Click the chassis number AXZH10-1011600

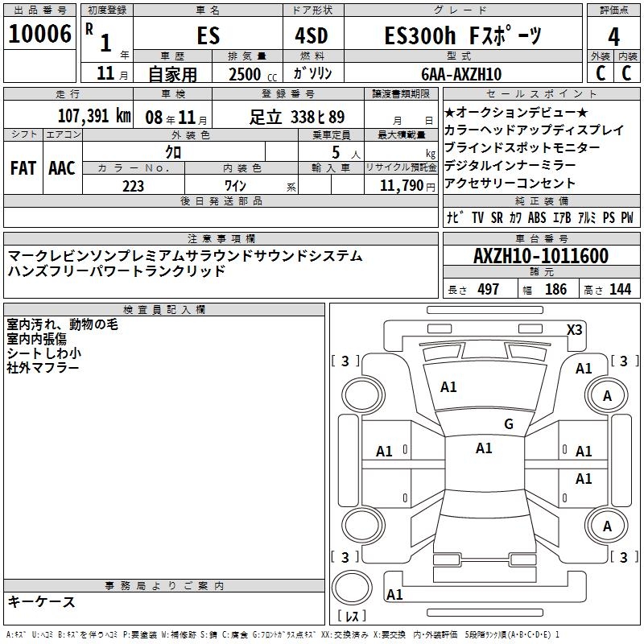click(x=541, y=255)
